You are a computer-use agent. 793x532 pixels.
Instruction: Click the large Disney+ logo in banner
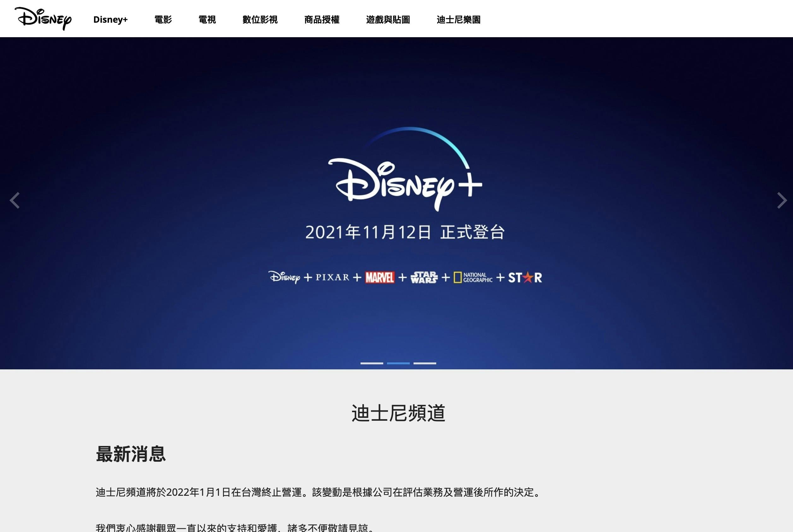click(405, 169)
